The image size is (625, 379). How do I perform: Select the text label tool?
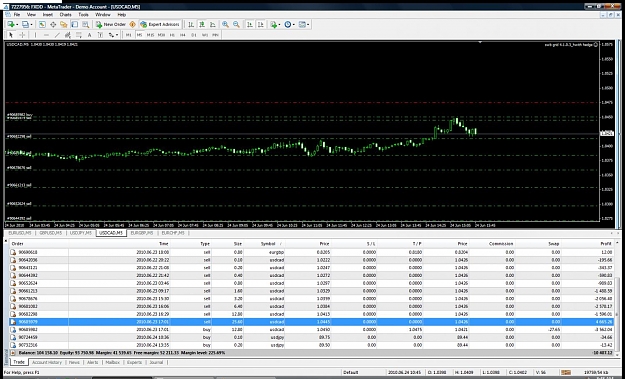89,35
